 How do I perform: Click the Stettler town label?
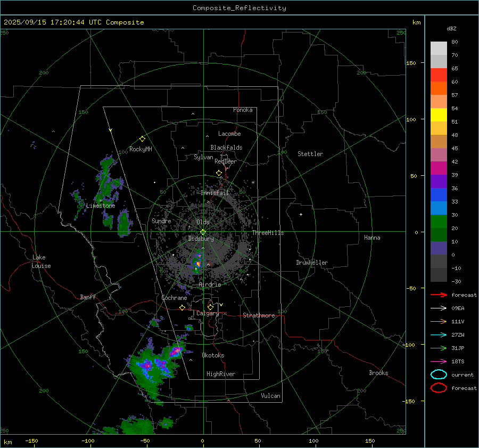click(x=310, y=154)
